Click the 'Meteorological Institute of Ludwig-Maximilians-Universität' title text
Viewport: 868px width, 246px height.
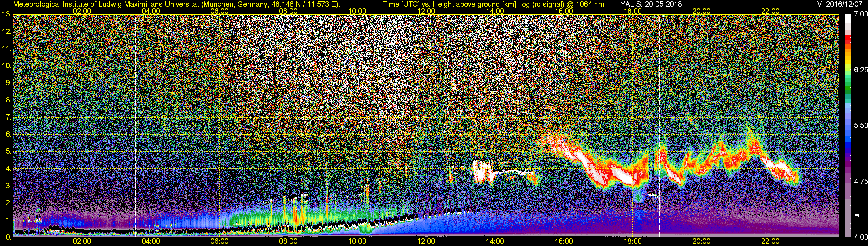(106, 4)
